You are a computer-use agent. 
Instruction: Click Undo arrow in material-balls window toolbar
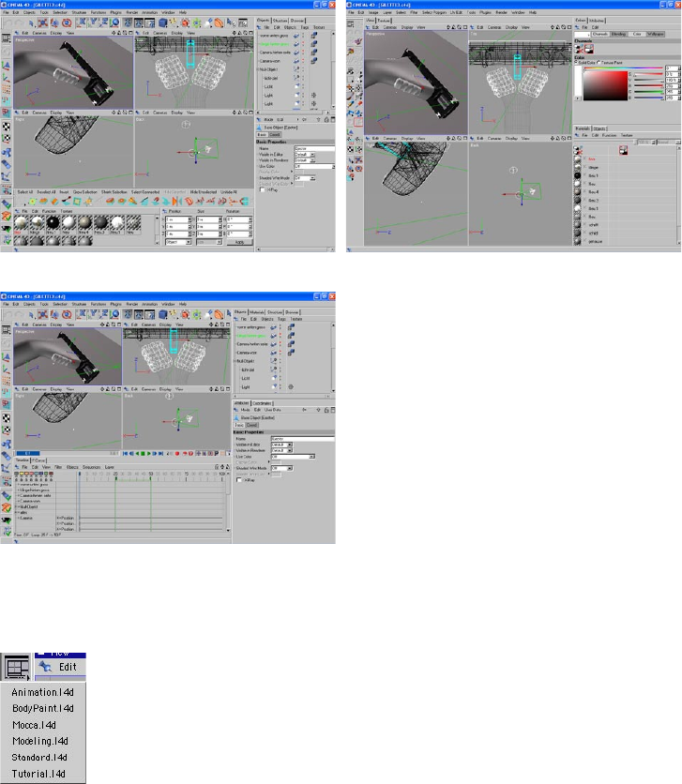[x=8, y=23]
